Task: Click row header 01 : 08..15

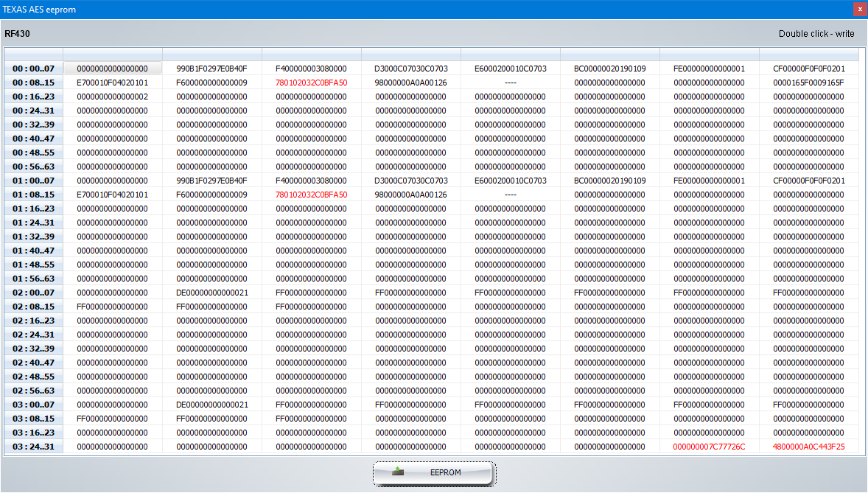Action: pos(34,195)
